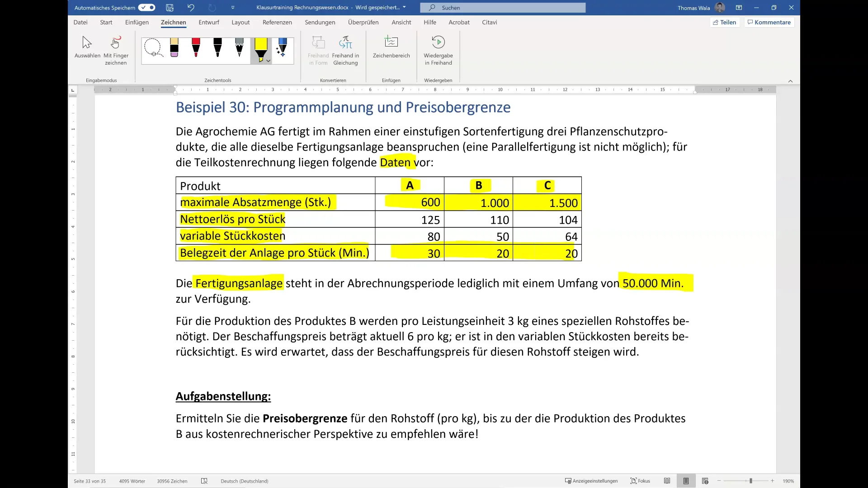The height and width of the screenshot is (488, 868).
Task: Pick the red pen in Zeichentools
Action: click(x=196, y=47)
